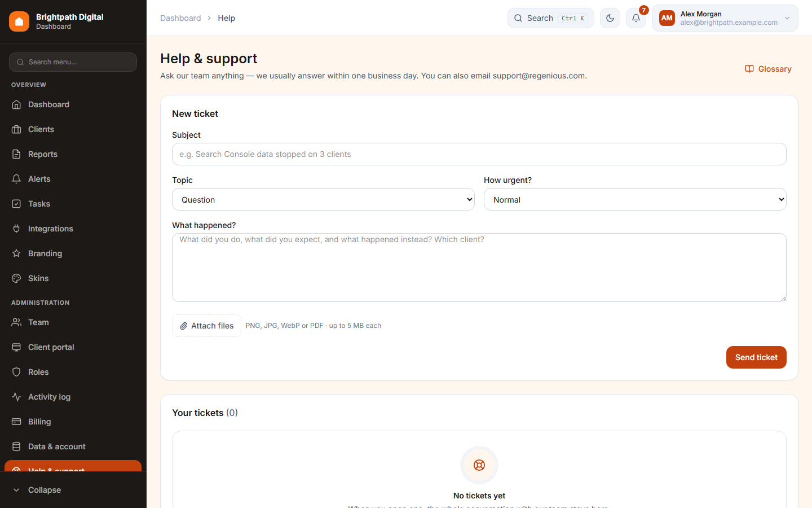This screenshot has width=812, height=508.
Task: Click the Team people icon
Action: (x=16, y=322)
